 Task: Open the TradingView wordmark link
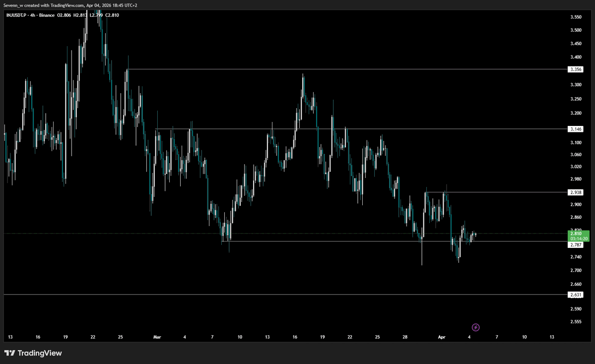pyautogui.click(x=40, y=353)
